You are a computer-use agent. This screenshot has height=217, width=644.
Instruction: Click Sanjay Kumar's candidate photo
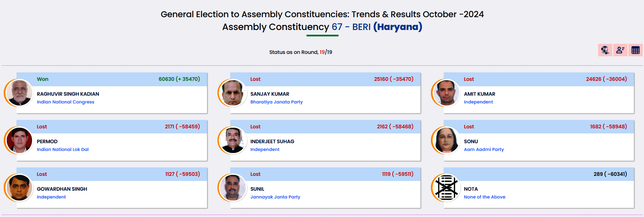[233, 93]
